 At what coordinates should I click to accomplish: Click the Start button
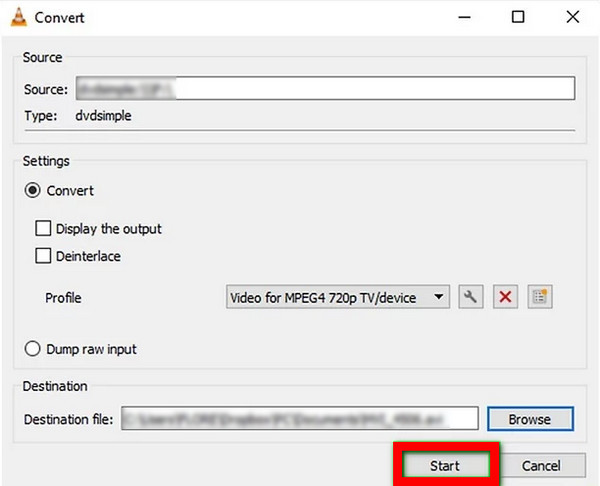coord(446,465)
